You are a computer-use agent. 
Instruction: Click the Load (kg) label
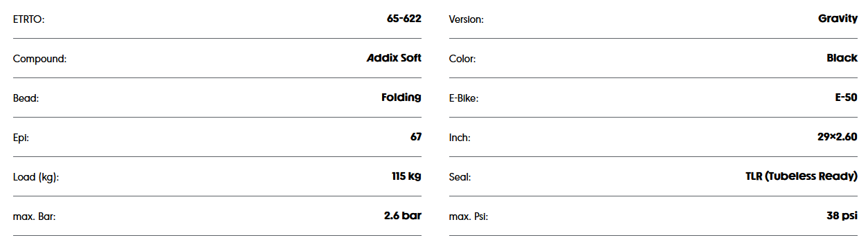pyautogui.click(x=36, y=177)
